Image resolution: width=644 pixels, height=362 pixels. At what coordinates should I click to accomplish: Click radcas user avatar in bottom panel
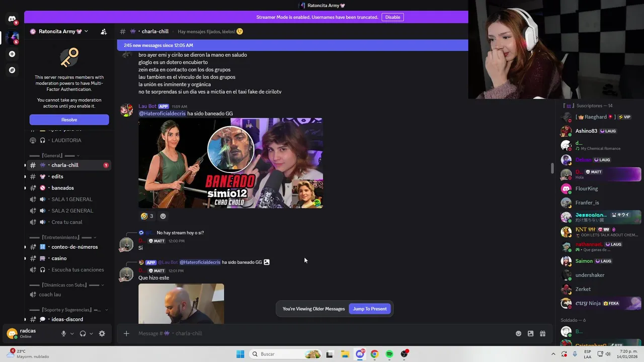coord(12,333)
